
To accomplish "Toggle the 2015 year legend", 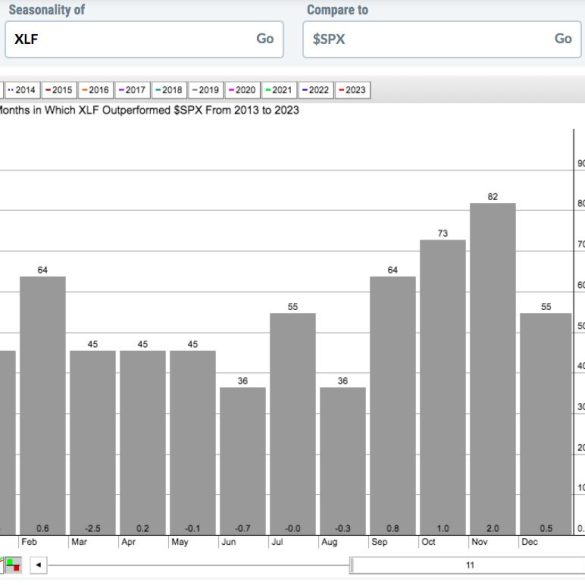I will pyautogui.click(x=59, y=90).
